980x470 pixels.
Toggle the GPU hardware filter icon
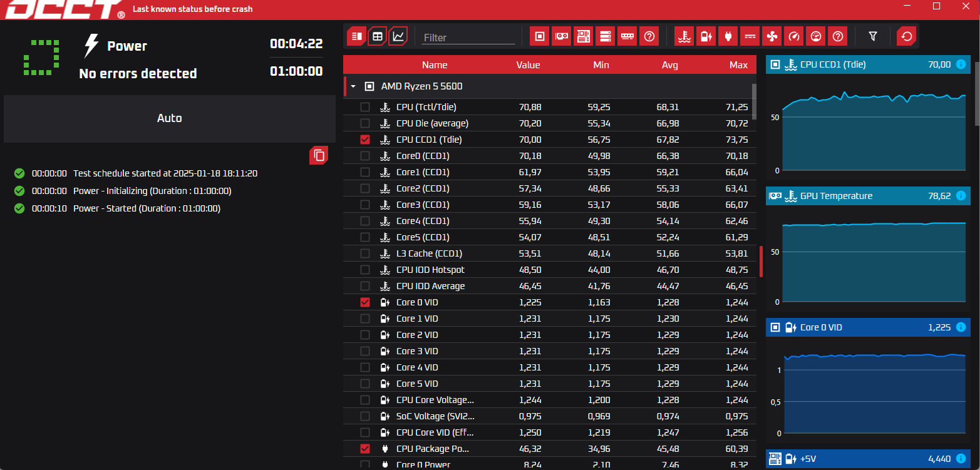561,37
